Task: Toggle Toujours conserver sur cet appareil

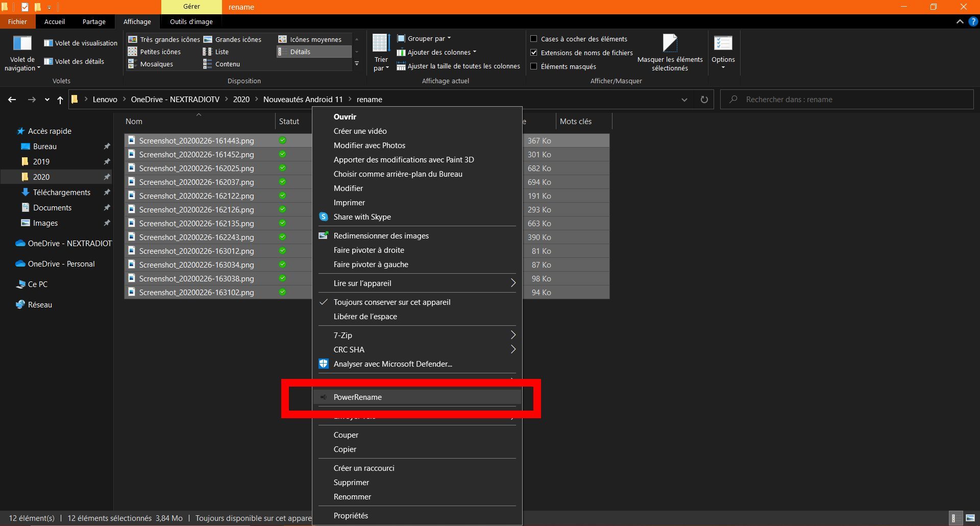Action: pos(417,302)
